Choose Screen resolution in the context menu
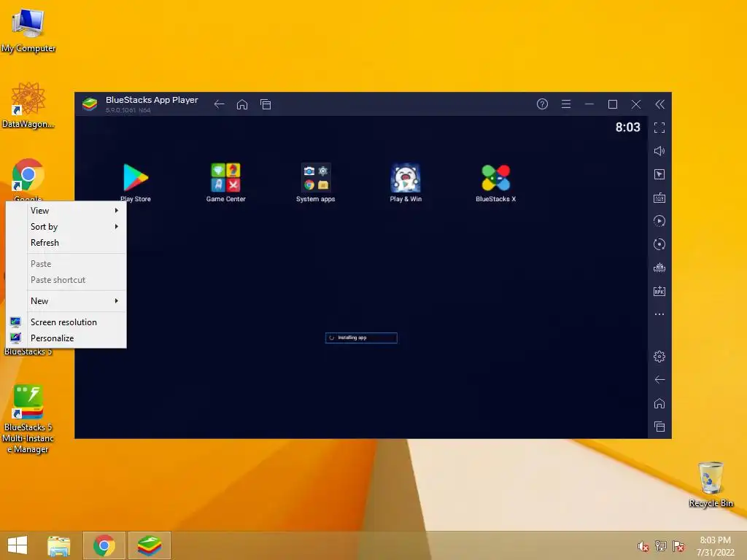Image resolution: width=747 pixels, height=560 pixels. coord(66,322)
